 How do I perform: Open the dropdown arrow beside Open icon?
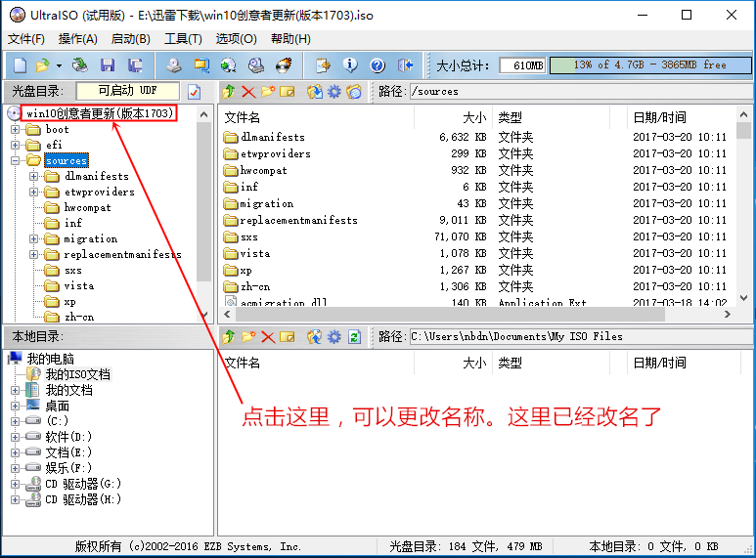59,65
